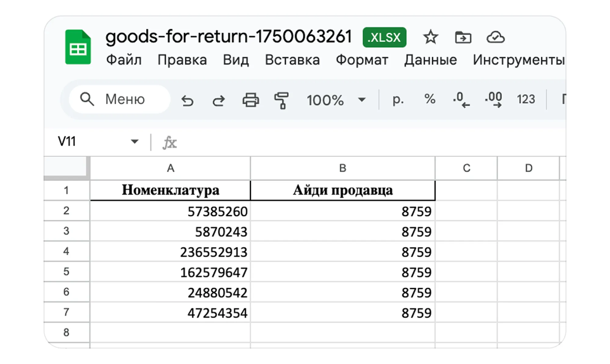The image size is (610, 364).
Task: Open the 123 number formats dropdown
Action: 526,99
